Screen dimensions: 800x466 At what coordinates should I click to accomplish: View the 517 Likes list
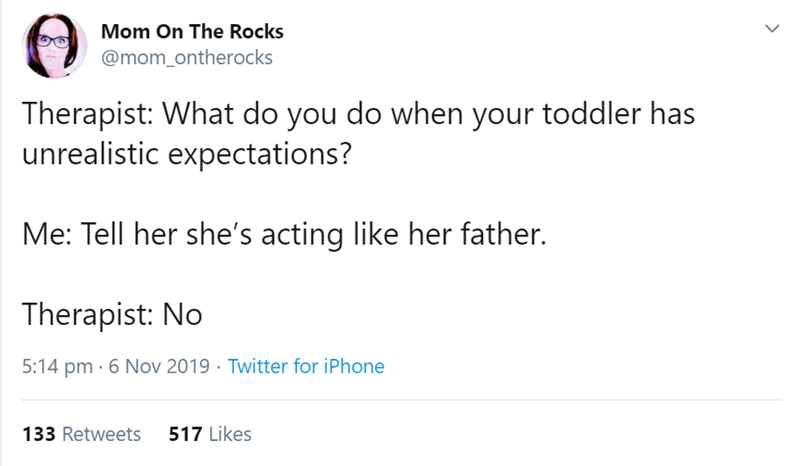point(210,434)
